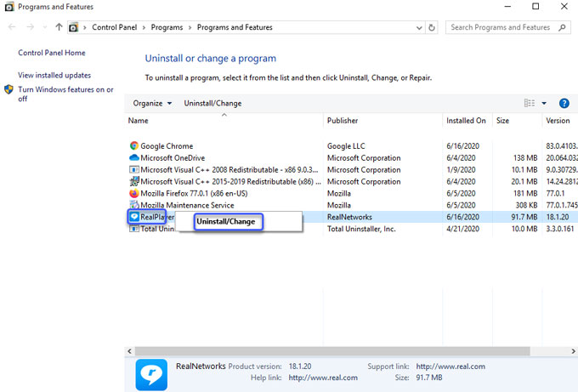This screenshot has height=392, width=578.
Task: Click the Programs and Features title bar icon
Action: [9, 7]
